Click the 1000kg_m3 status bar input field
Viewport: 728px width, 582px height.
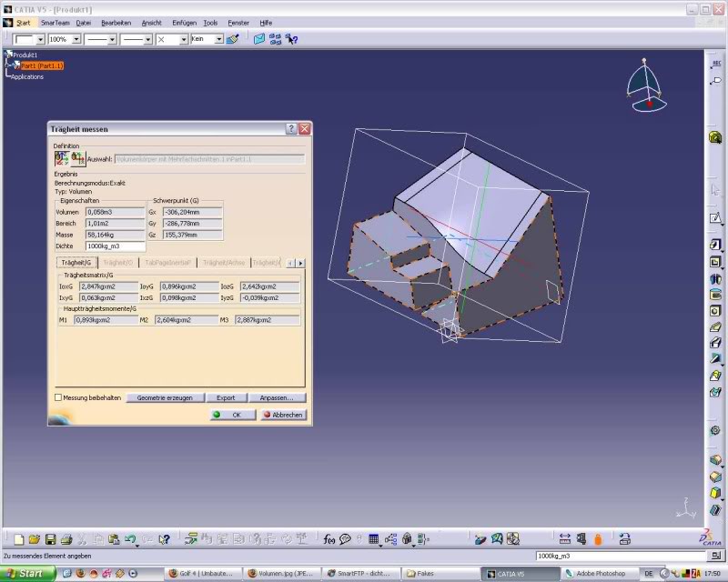point(621,556)
